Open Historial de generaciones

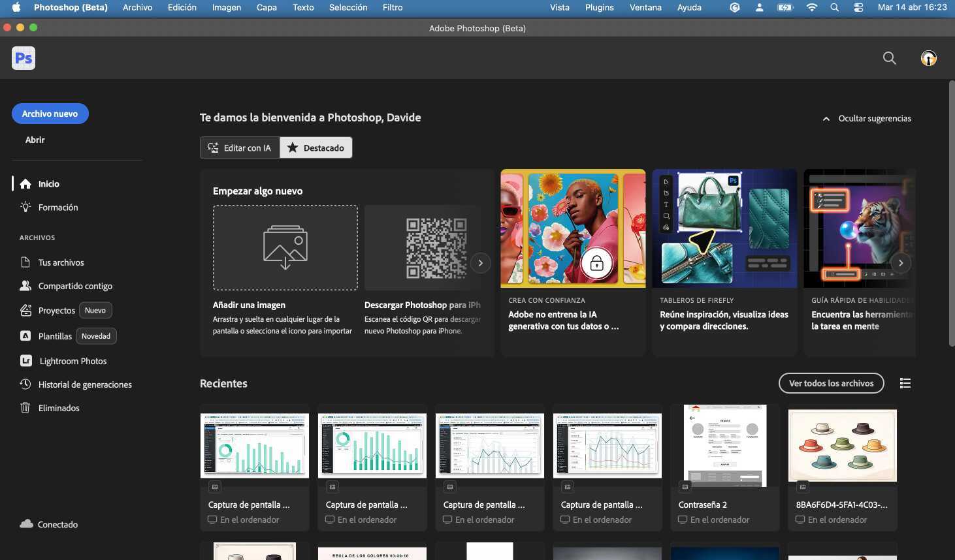click(84, 384)
